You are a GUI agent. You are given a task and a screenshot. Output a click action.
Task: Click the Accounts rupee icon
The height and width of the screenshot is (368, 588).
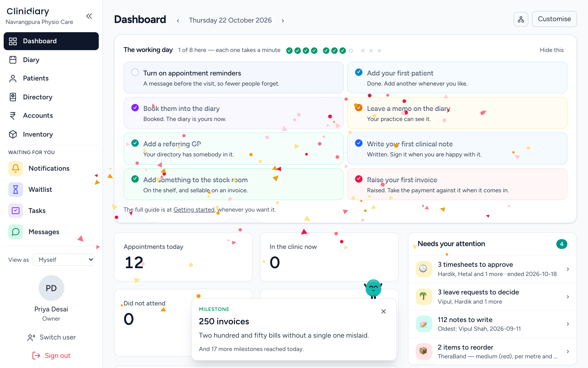(x=13, y=116)
